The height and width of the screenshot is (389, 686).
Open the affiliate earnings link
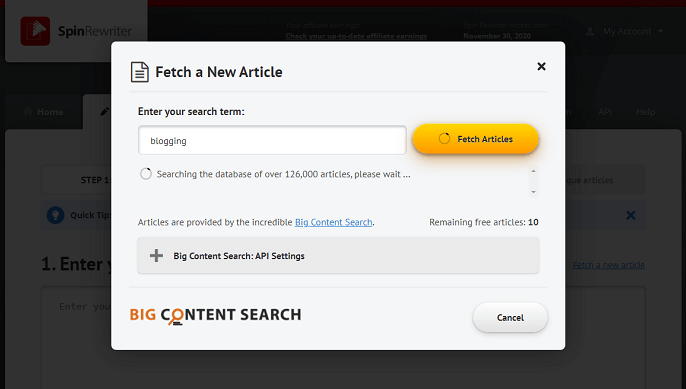point(356,36)
